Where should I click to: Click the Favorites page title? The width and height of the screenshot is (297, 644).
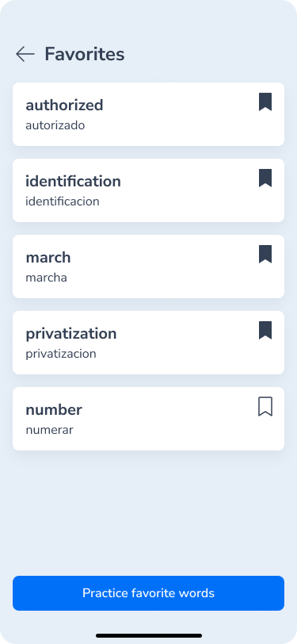(x=85, y=54)
